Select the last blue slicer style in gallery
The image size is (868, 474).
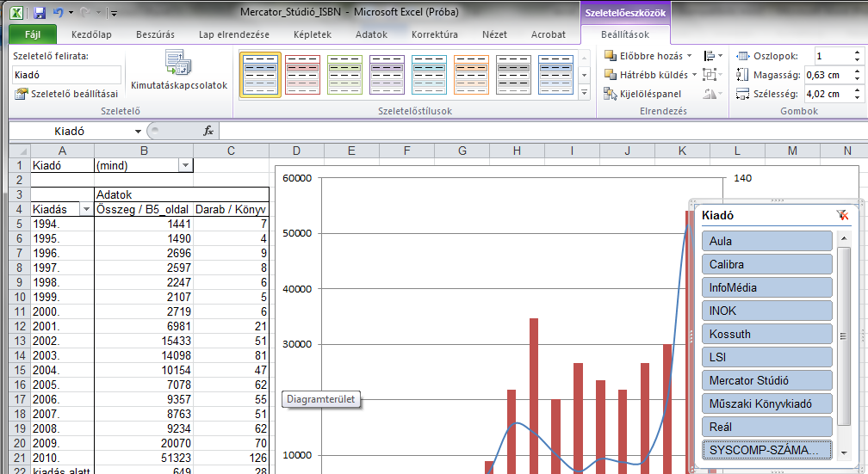pos(555,75)
